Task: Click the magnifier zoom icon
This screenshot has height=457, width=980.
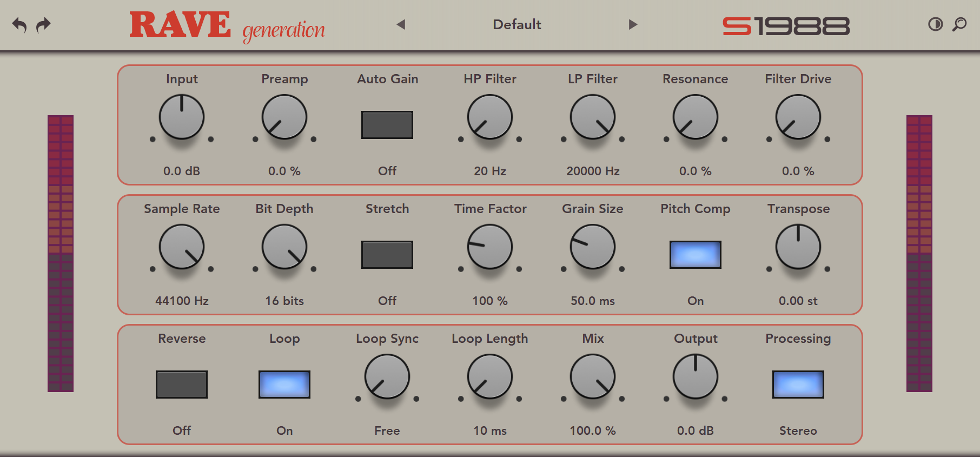Action: click(959, 24)
